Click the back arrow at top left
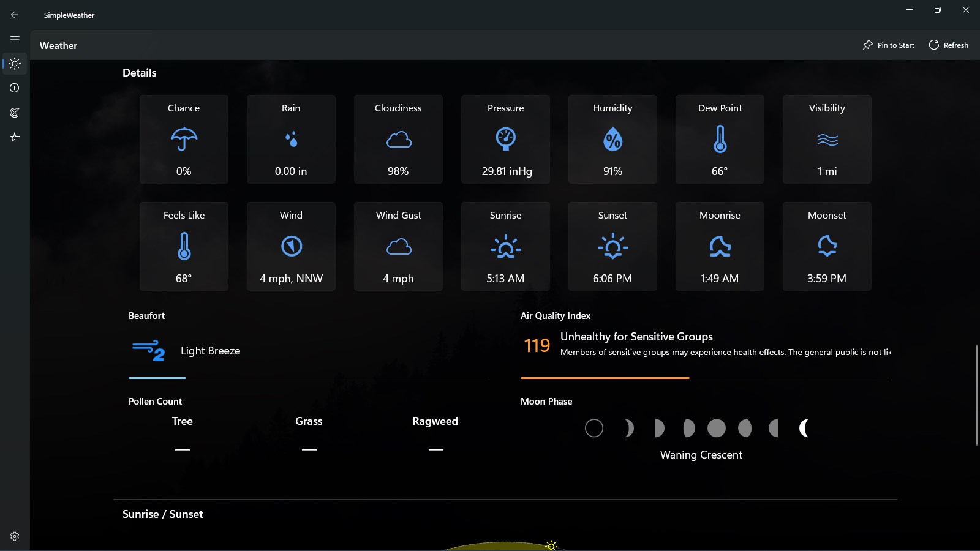980x551 pixels. (15, 14)
